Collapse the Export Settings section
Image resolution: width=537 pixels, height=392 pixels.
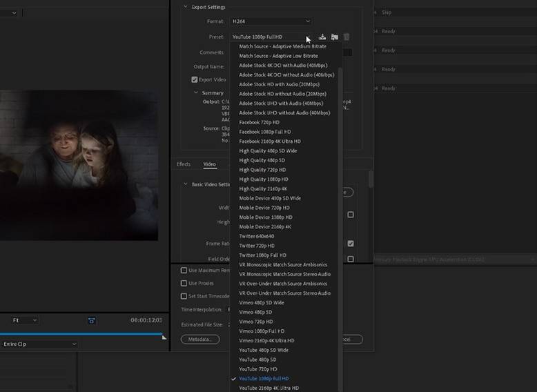(185, 7)
